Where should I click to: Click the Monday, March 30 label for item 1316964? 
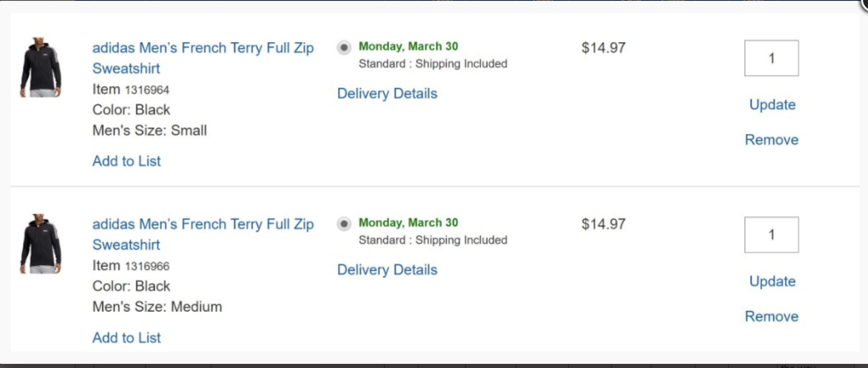tap(408, 46)
